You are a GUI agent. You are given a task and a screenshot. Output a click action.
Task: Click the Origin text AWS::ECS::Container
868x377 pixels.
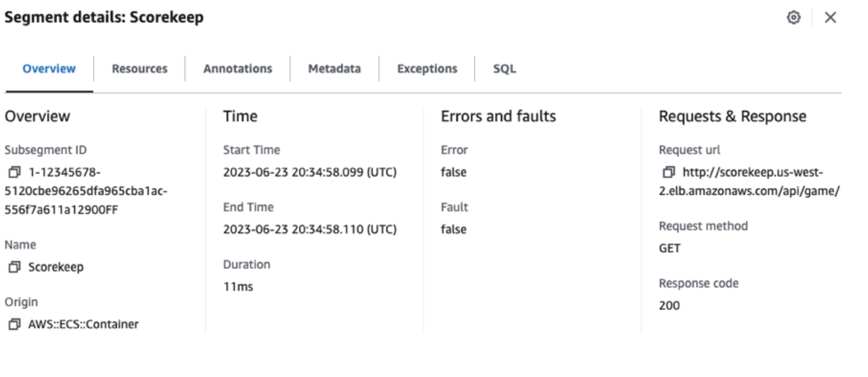pyautogui.click(x=83, y=324)
